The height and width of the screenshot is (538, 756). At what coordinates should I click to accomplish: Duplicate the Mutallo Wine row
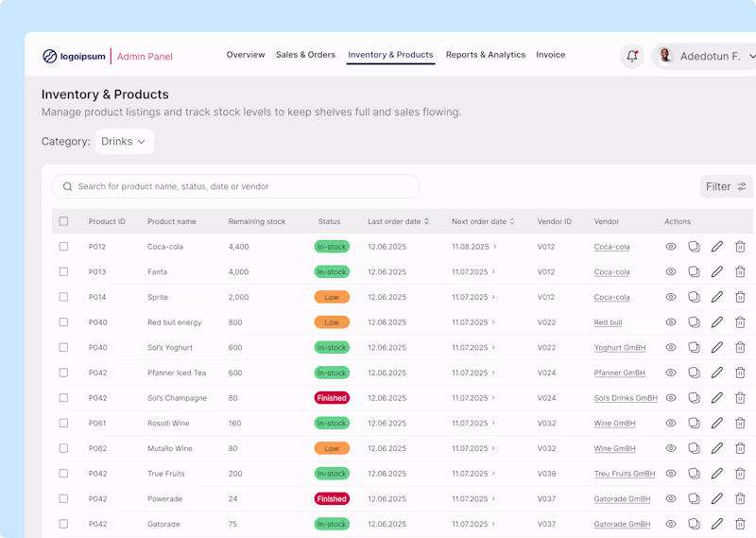pyautogui.click(x=694, y=448)
